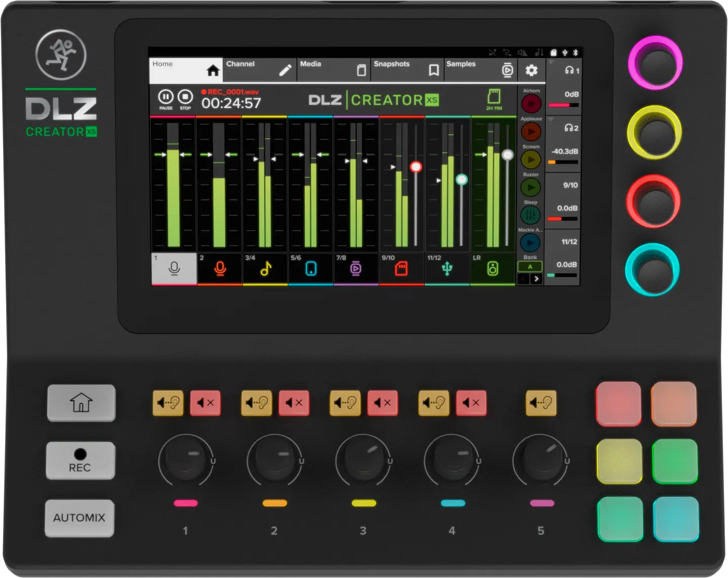Open the settings gear on screen
Viewport: 728px width, 578px height.
tap(531, 70)
